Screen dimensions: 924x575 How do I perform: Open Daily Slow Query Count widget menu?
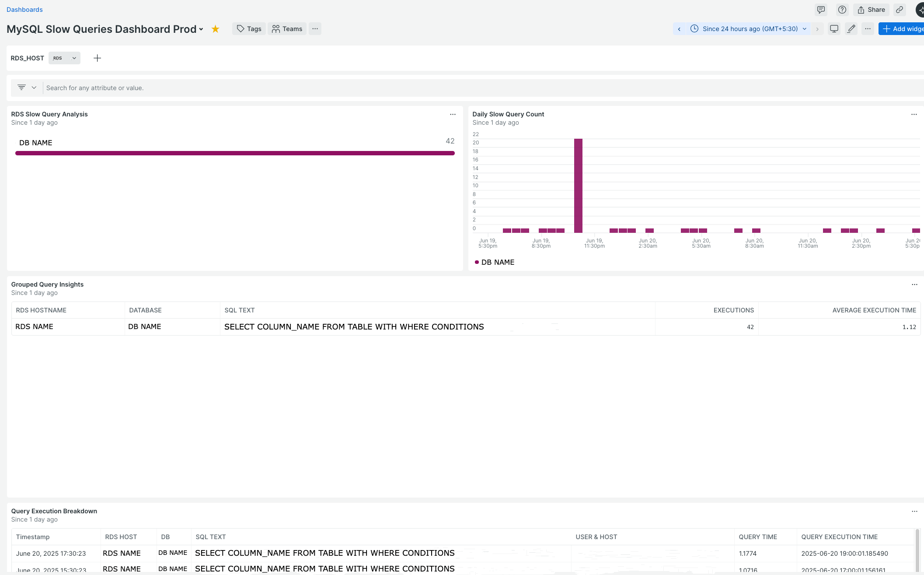914,115
